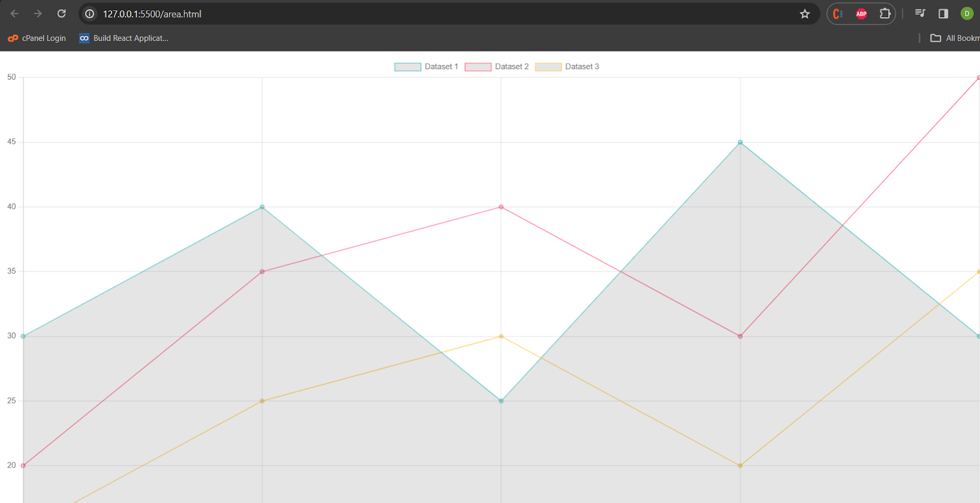Click Dataset 1 peak point at 45
Screen dimensions: 980x503
click(740, 142)
